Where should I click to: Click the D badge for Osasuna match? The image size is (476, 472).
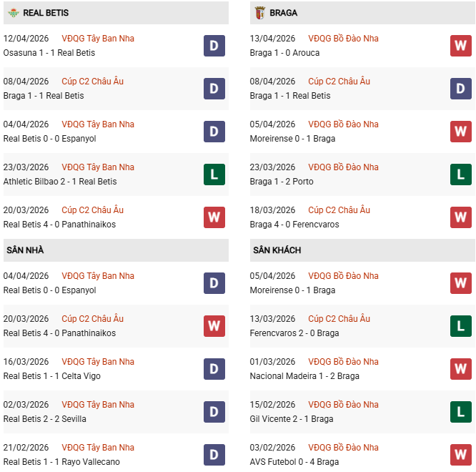pos(214,46)
